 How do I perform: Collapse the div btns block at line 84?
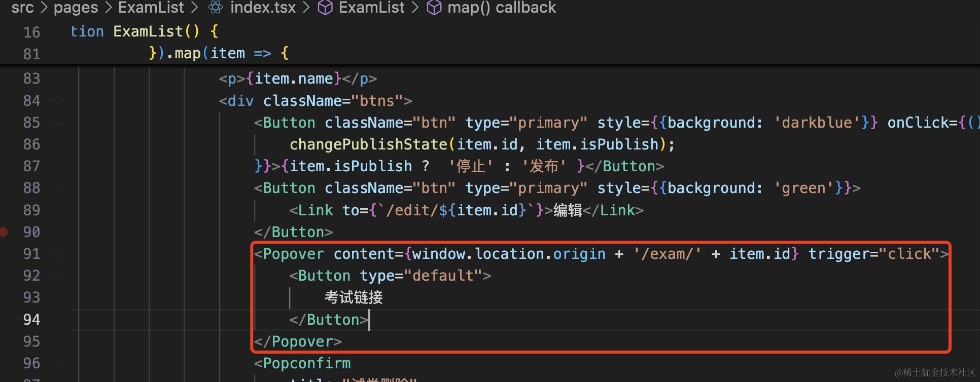pos(59,101)
